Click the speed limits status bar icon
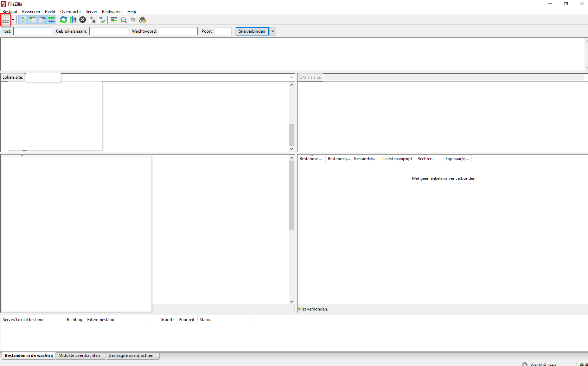The height and width of the screenshot is (366, 588). (x=525, y=364)
